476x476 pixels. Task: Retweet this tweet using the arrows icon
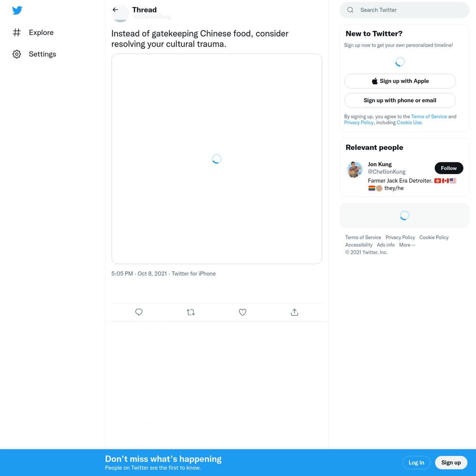(x=191, y=312)
